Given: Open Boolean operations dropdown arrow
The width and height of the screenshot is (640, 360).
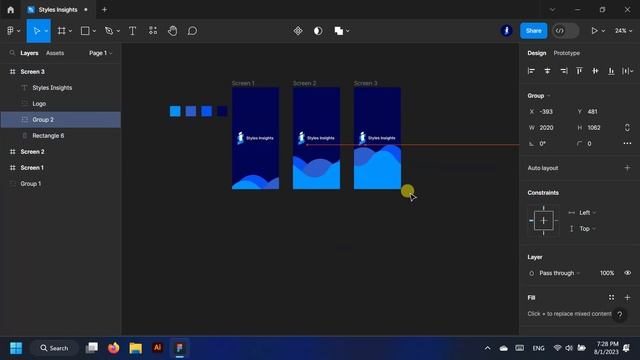Looking at the screenshot, I should tap(347, 31).
